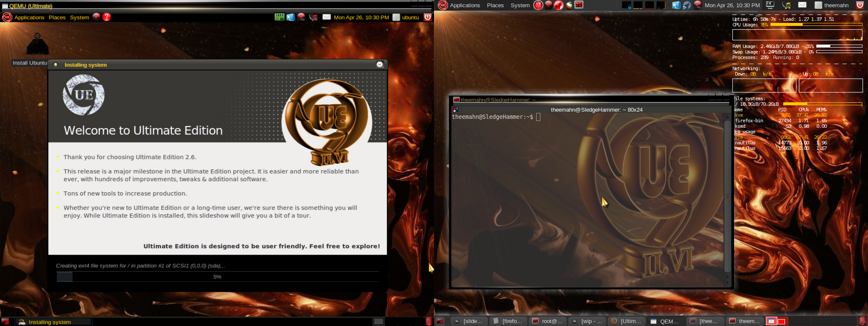
Task: Open Places menu in the QEMU guest panel
Action: click(x=57, y=17)
